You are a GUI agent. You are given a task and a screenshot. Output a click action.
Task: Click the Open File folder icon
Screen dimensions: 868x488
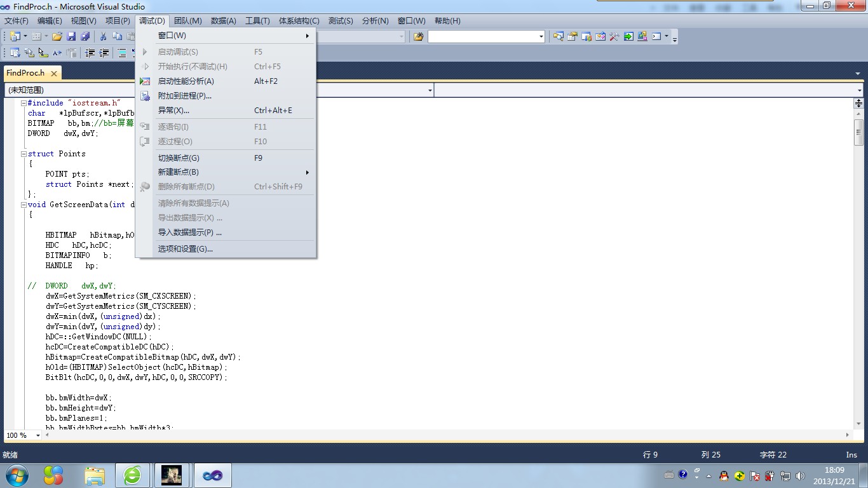pyautogui.click(x=57, y=36)
